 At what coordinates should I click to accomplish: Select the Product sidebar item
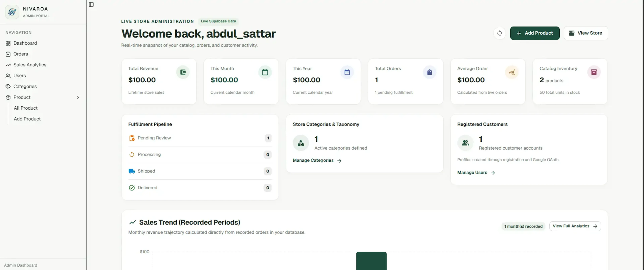point(43,97)
